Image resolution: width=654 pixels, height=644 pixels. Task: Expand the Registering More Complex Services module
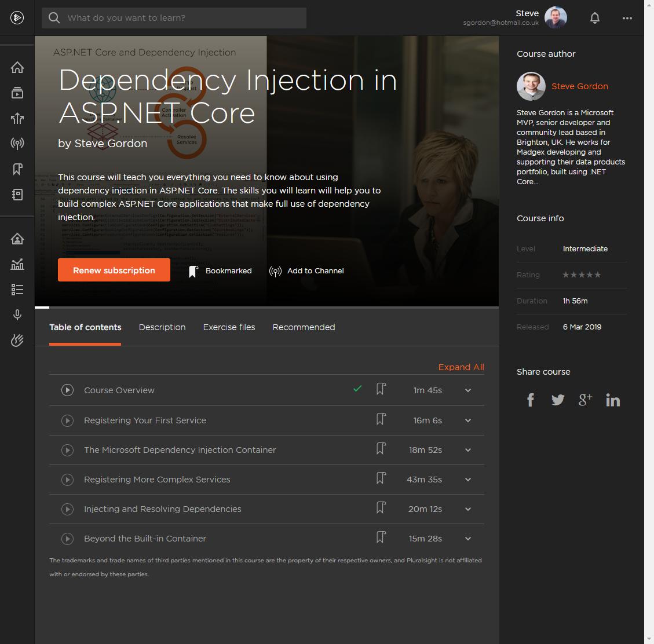(x=467, y=480)
